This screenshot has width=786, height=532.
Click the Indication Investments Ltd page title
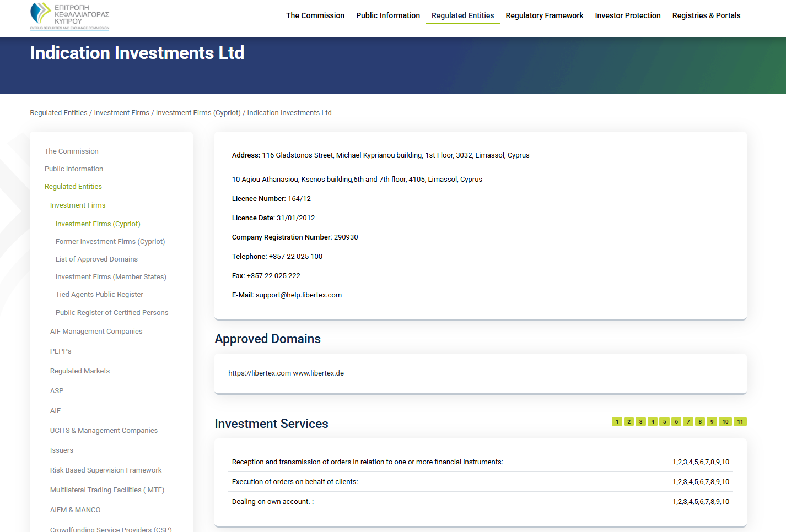coord(137,53)
